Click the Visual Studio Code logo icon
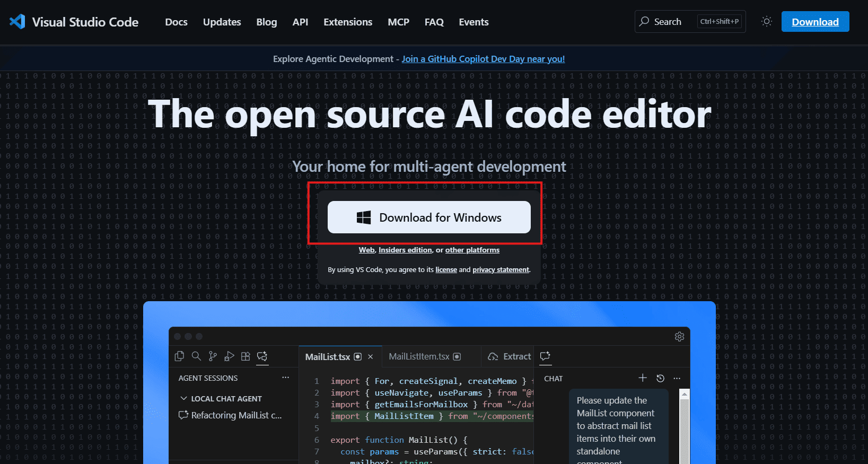 click(17, 22)
